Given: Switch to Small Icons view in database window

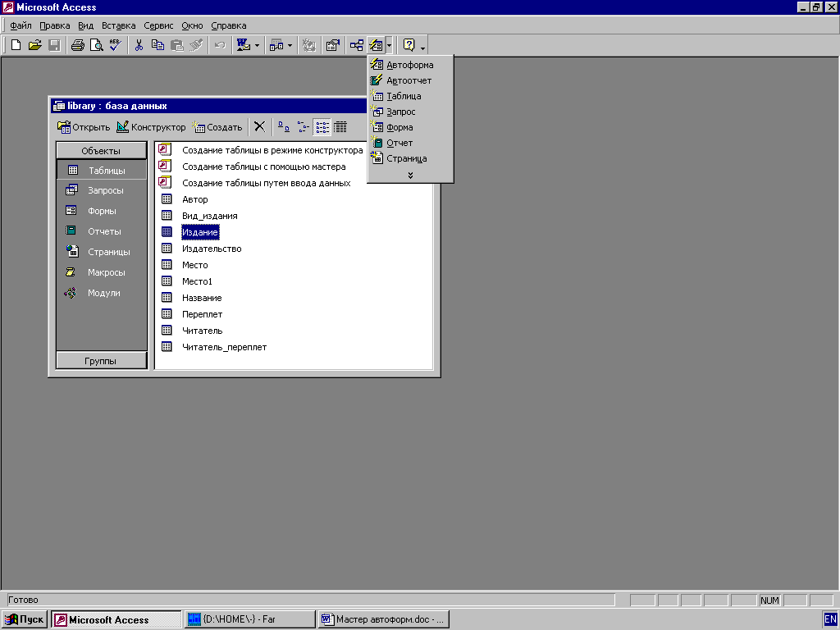Looking at the screenshot, I should [x=304, y=127].
